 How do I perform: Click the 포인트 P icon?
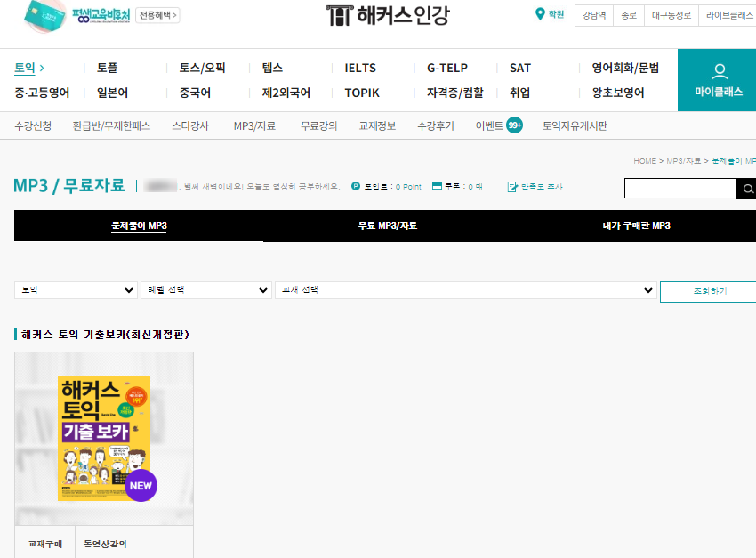pyautogui.click(x=356, y=186)
